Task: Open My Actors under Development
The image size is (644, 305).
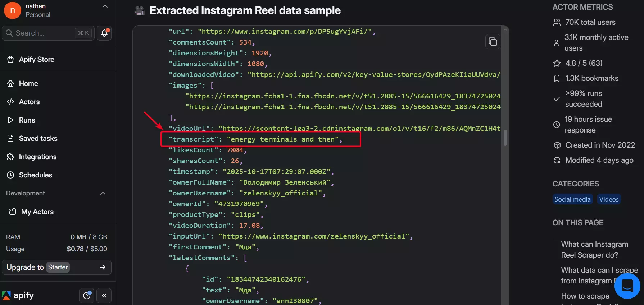Action: pos(37,212)
